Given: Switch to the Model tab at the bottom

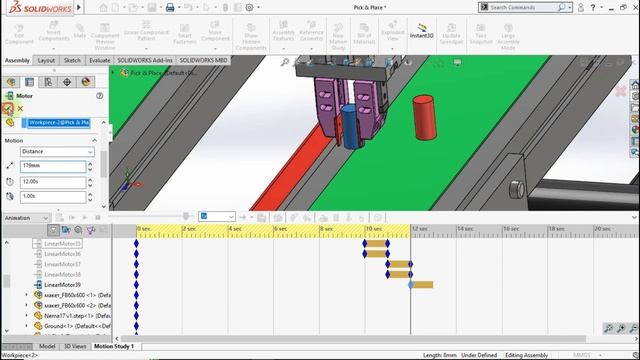Looking at the screenshot, I should coord(47,346).
